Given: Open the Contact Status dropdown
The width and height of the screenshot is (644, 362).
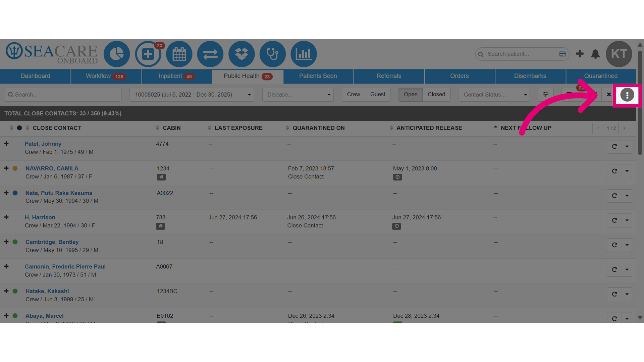Looking at the screenshot, I should coord(494,95).
